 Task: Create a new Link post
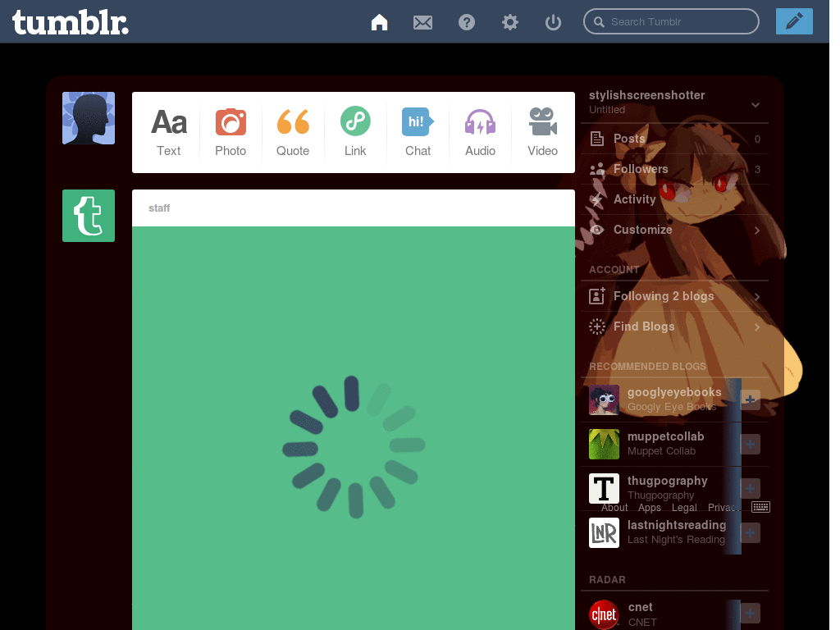[x=355, y=132]
